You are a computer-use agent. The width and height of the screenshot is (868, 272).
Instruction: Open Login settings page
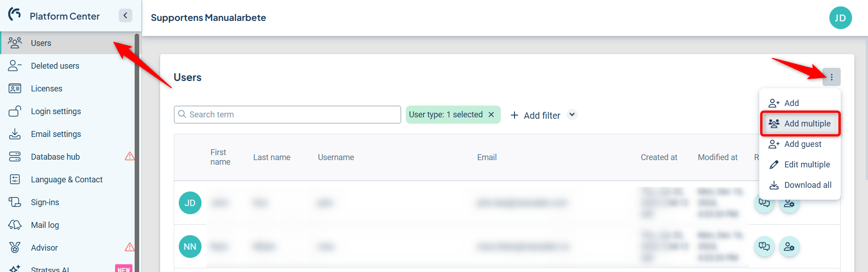[56, 111]
